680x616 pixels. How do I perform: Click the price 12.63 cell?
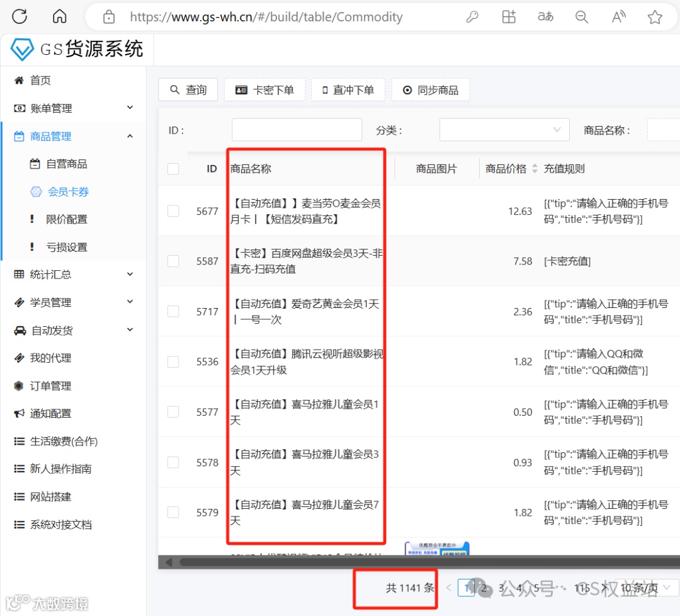click(520, 211)
